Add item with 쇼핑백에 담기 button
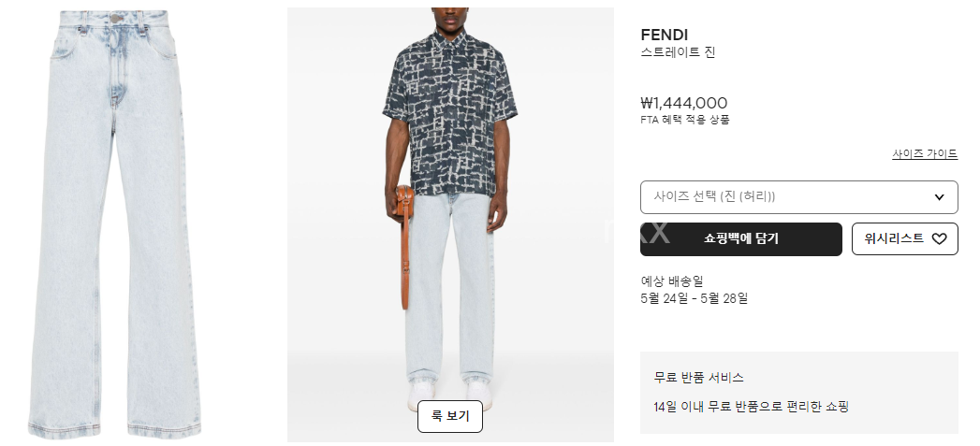This screenshot has width=980, height=446. tap(740, 238)
